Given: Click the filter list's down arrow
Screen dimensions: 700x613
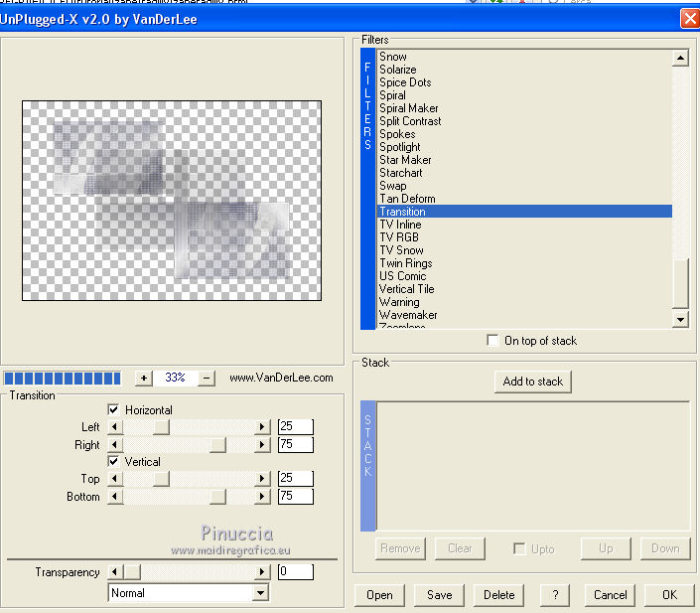Looking at the screenshot, I should point(680,320).
